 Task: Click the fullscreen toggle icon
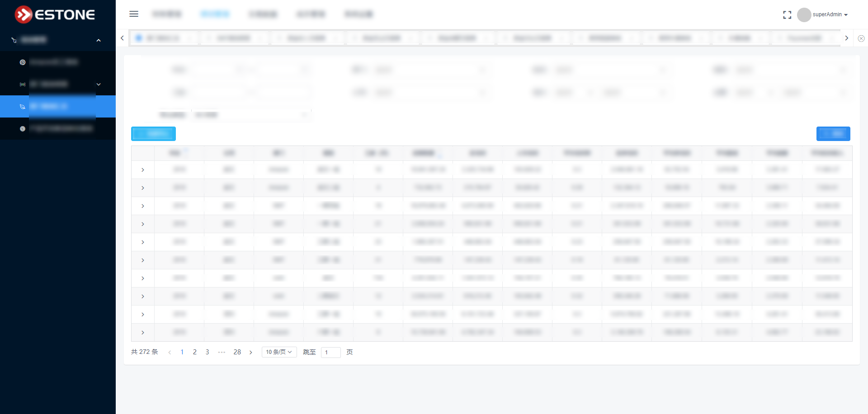(x=787, y=15)
